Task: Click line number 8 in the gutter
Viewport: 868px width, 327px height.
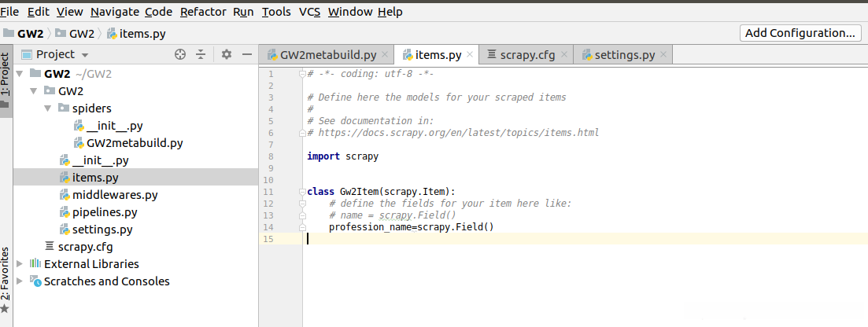Action: [270, 156]
